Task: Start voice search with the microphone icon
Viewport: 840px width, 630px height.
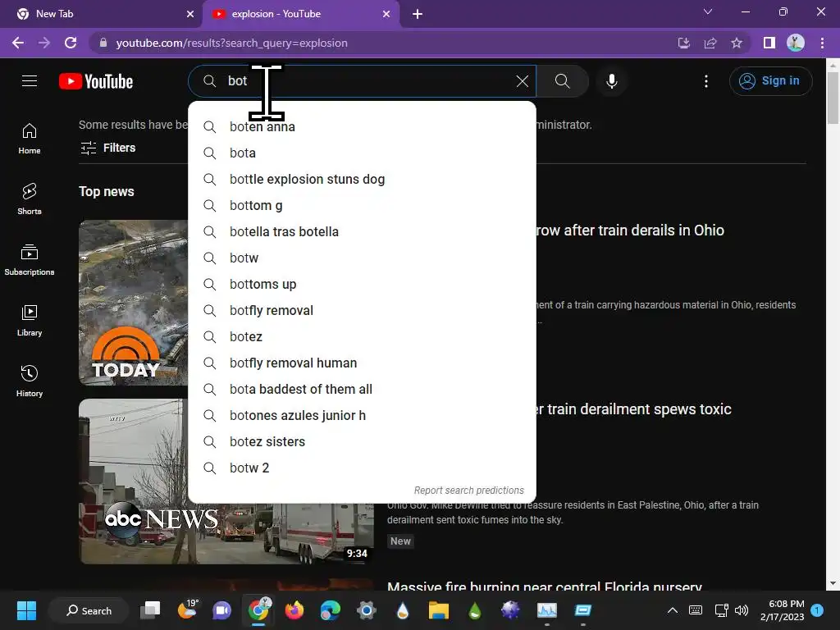Action: (611, 81)
